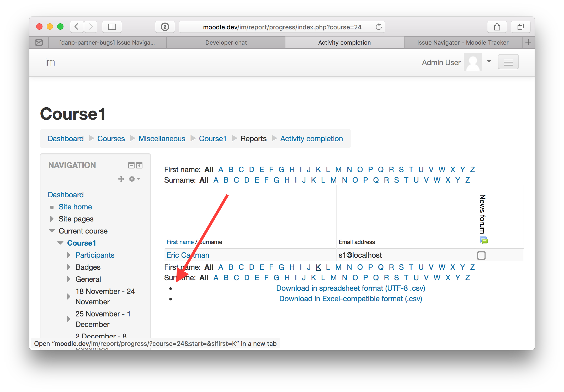Filter bottom Surname row by letter Z
The width and height of the screenshot is (564, 392).
pos(467,278)
